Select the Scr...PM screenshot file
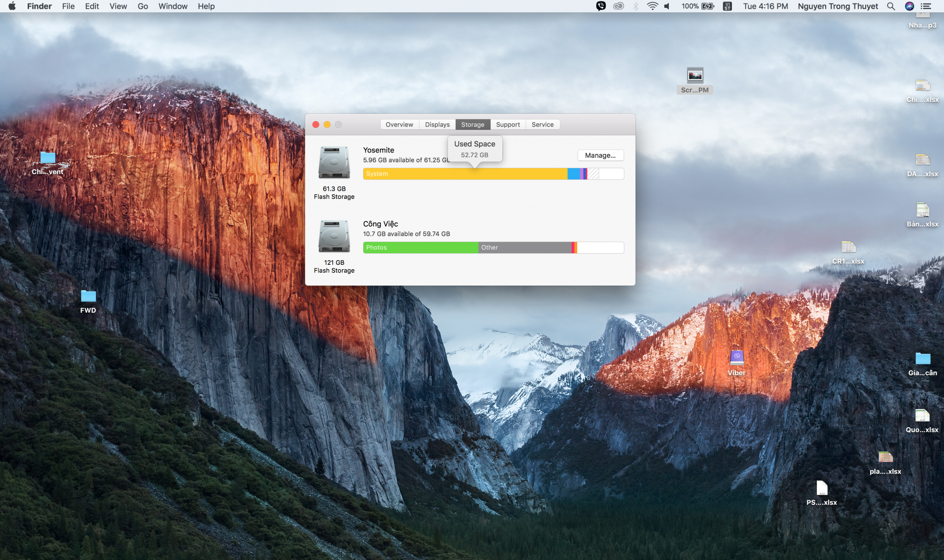This screenshot has height=560, width=944. (x=695, y=76)
